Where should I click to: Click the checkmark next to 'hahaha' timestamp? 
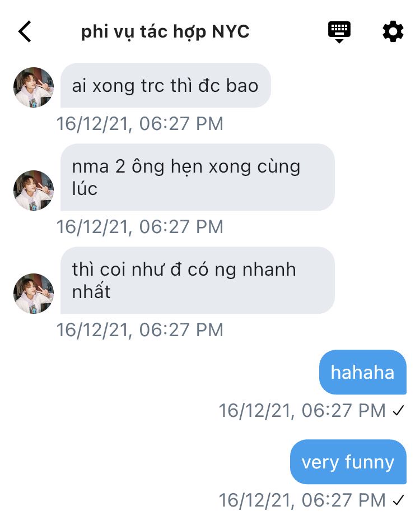(398, 411)
